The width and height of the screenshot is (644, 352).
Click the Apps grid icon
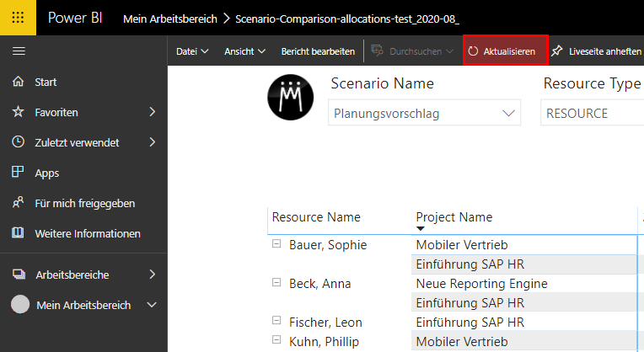click(18, 172)
